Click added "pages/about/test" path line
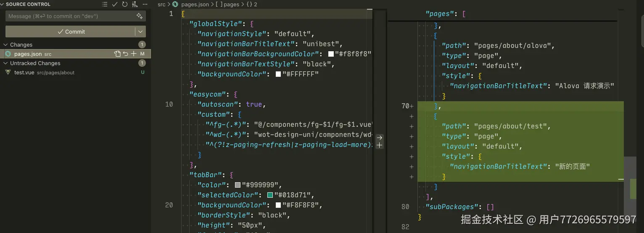The image size is (644, 233). [496, 126]
